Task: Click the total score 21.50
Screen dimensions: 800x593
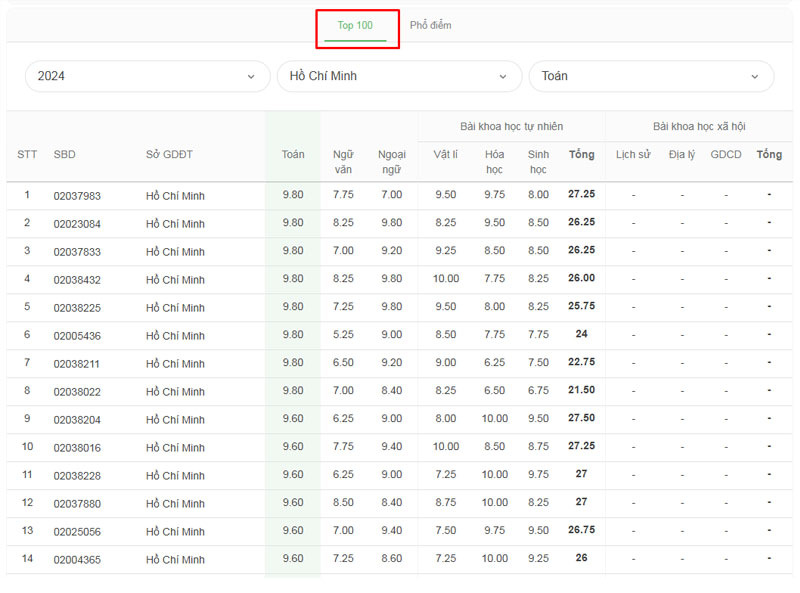Action: (x=582, y=390)
